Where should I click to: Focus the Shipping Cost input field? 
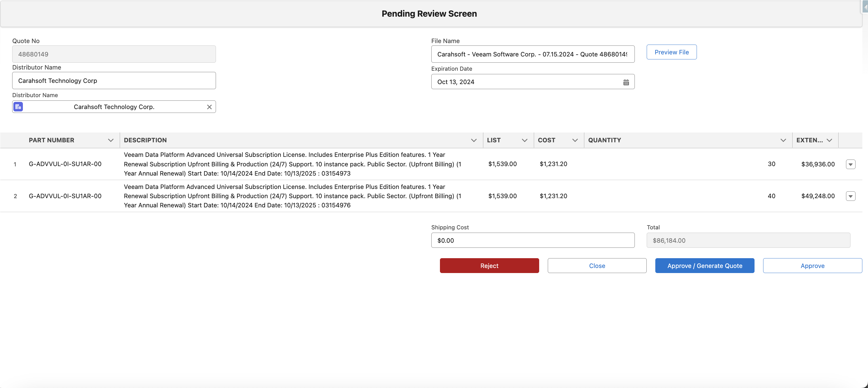[x=532, y=240]
